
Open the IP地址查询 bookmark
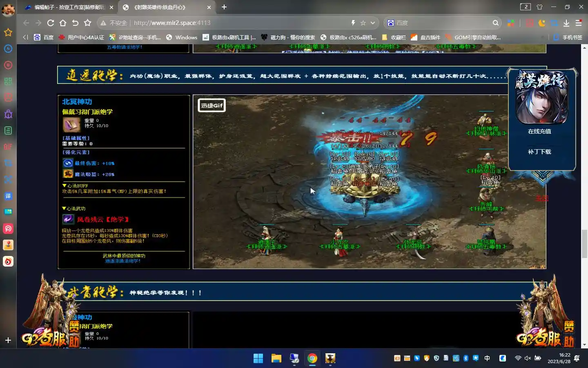pos(135,37)
